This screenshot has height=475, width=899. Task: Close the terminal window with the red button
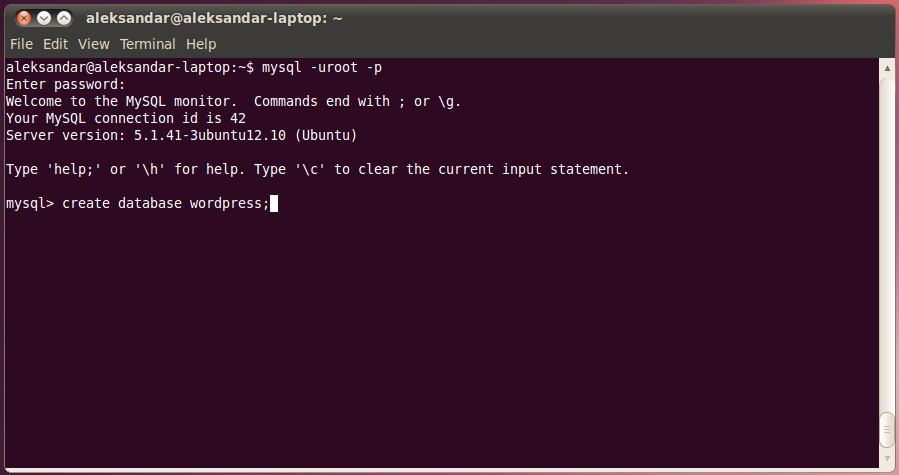point(24,18)
